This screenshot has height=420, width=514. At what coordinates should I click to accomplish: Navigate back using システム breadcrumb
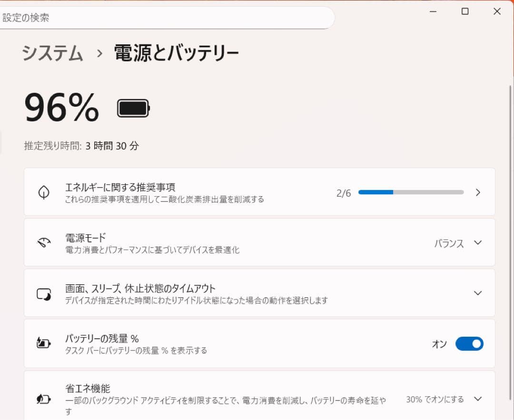pyautogui.click(x=51, y=53)
